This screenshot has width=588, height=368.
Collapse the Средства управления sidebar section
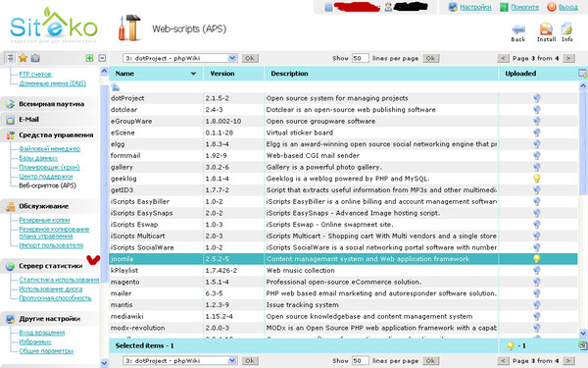pos(56,135)
